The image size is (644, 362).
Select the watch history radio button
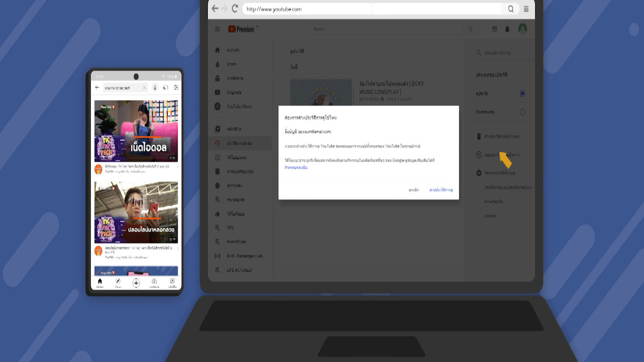(522, 94)
